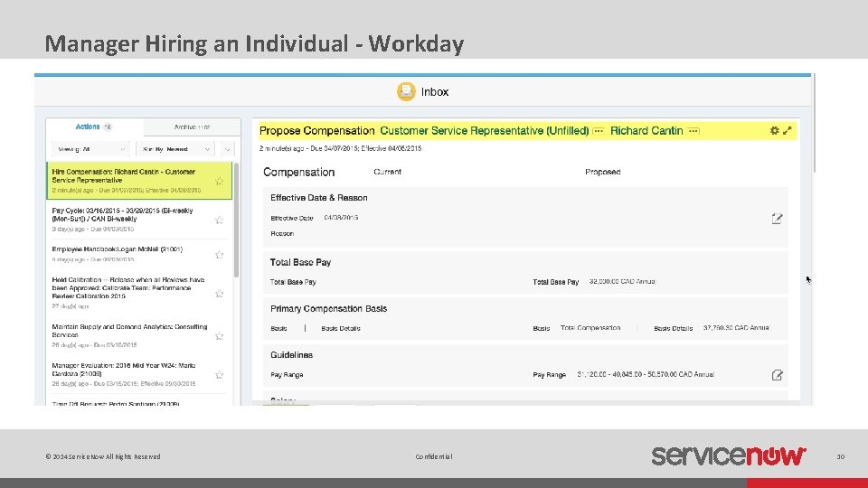Click the 04/08/2015 effective date value

point(341,218)
